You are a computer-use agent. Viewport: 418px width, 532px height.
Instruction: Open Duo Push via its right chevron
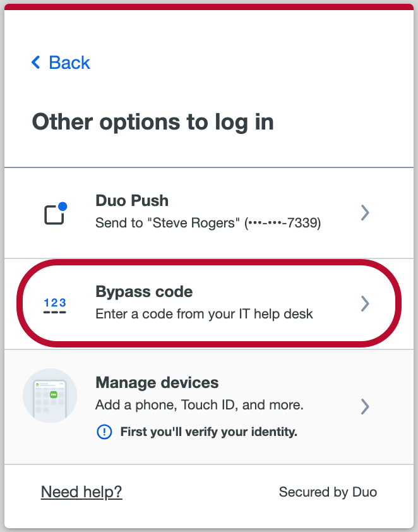pos(364,213)
